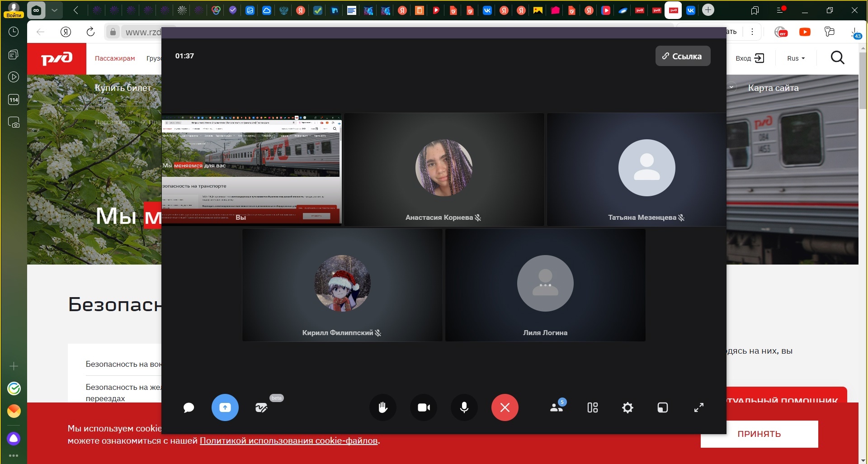Expand call to fullscreen
Image resolution: width=868 pixels, height=464 pixels.
click(x=699, y=408)
